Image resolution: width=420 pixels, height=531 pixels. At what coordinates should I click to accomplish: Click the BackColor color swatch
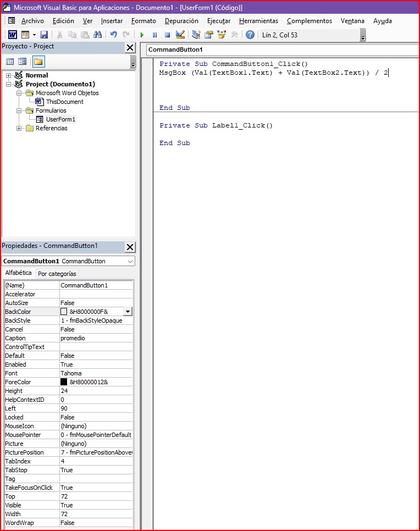point(64,312)
